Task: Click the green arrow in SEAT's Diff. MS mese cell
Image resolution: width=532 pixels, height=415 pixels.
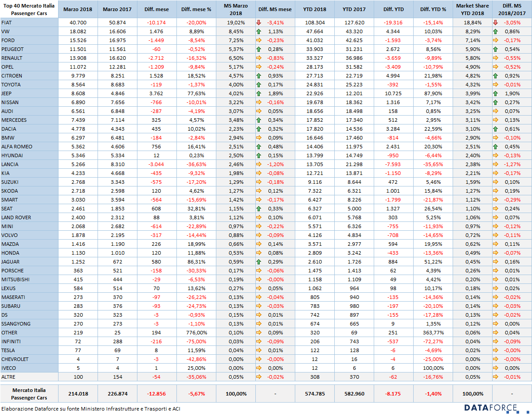Action: click(x=259, y=209)
